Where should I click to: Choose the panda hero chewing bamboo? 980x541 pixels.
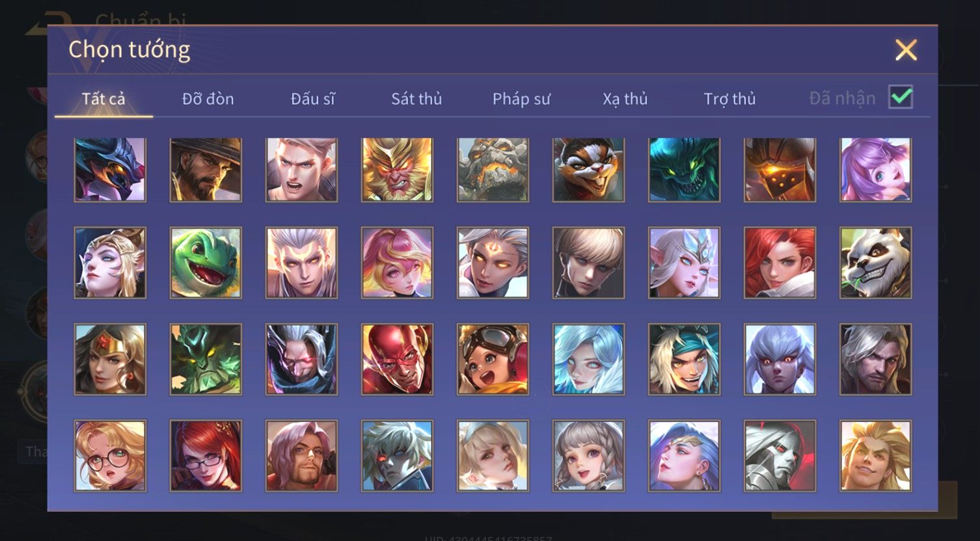[875, 263]
